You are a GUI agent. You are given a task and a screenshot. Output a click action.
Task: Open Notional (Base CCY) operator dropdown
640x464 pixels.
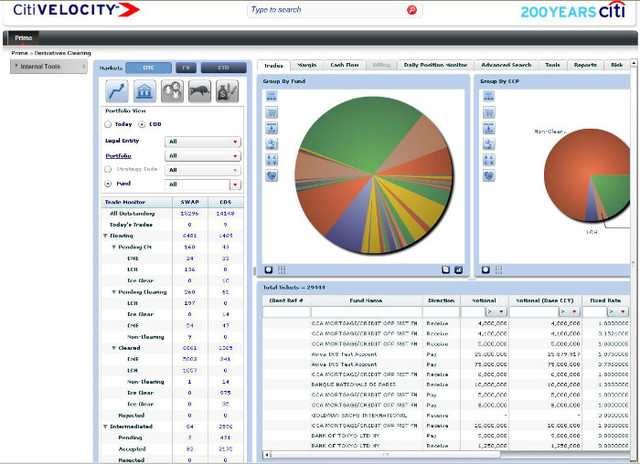569,312
